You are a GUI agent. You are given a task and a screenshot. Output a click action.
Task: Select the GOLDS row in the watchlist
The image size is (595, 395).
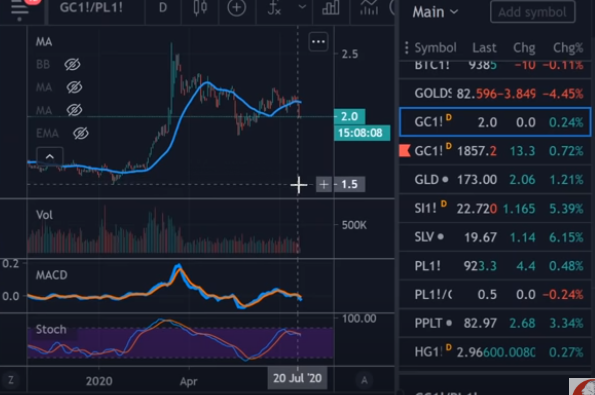495,93
